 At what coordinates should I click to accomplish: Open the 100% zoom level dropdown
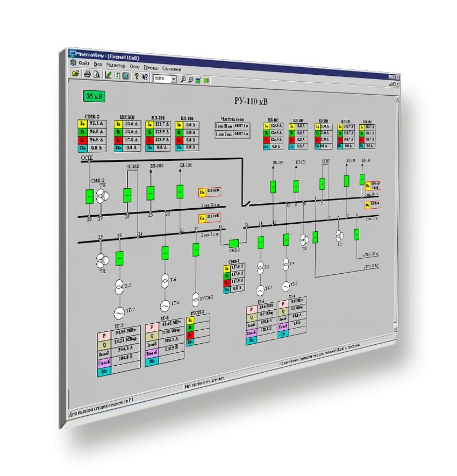tap(174, 78)
